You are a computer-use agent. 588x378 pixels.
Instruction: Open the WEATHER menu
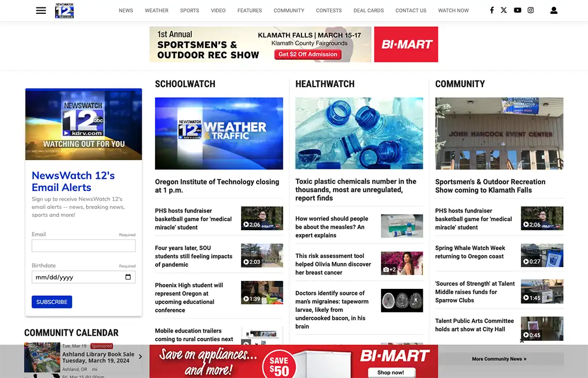tap(157, 11)
